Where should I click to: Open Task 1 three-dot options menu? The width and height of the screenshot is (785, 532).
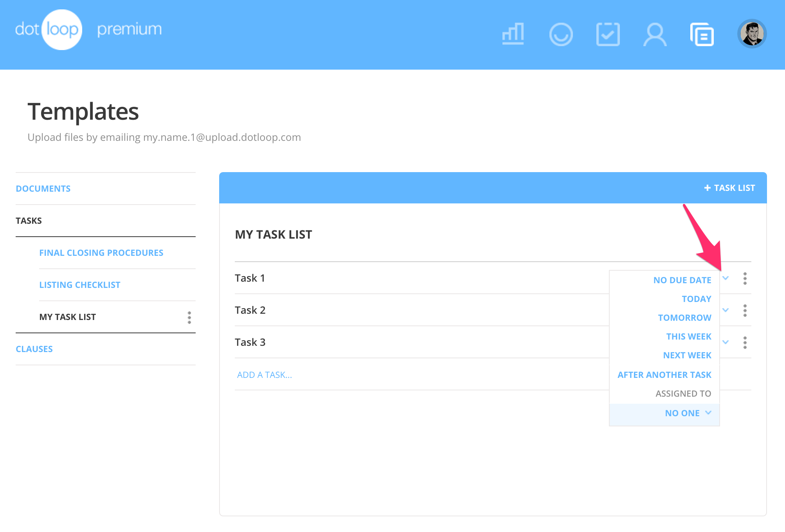745,279
